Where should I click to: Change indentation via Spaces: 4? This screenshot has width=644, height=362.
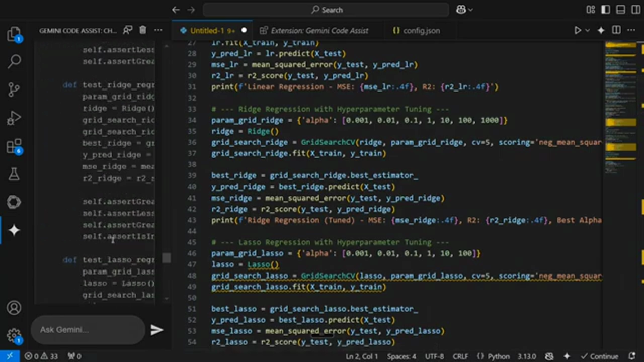point(401,356)
